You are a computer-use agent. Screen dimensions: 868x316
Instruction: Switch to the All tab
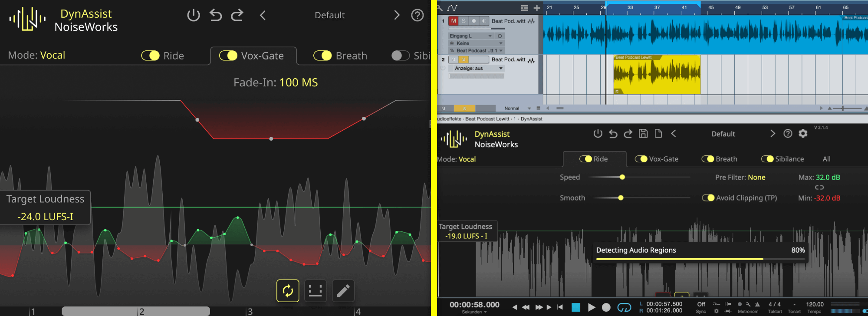pos(826,159)
